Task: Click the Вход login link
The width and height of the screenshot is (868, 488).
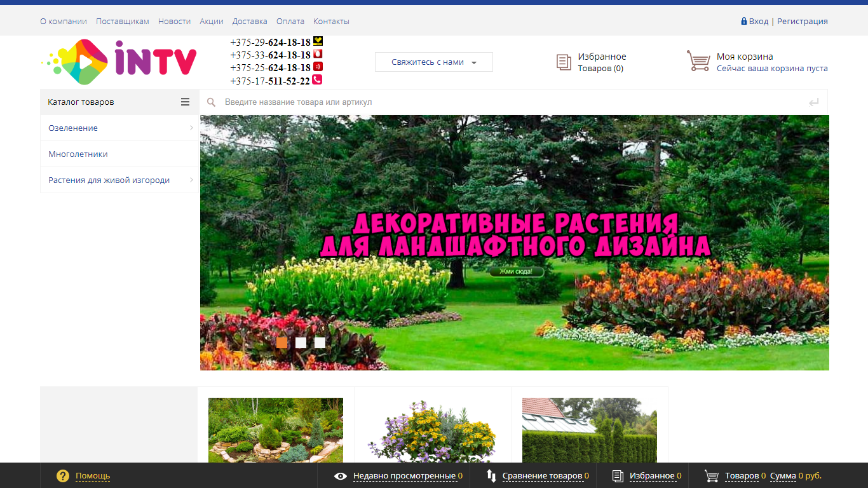Action: pos(759,21)
